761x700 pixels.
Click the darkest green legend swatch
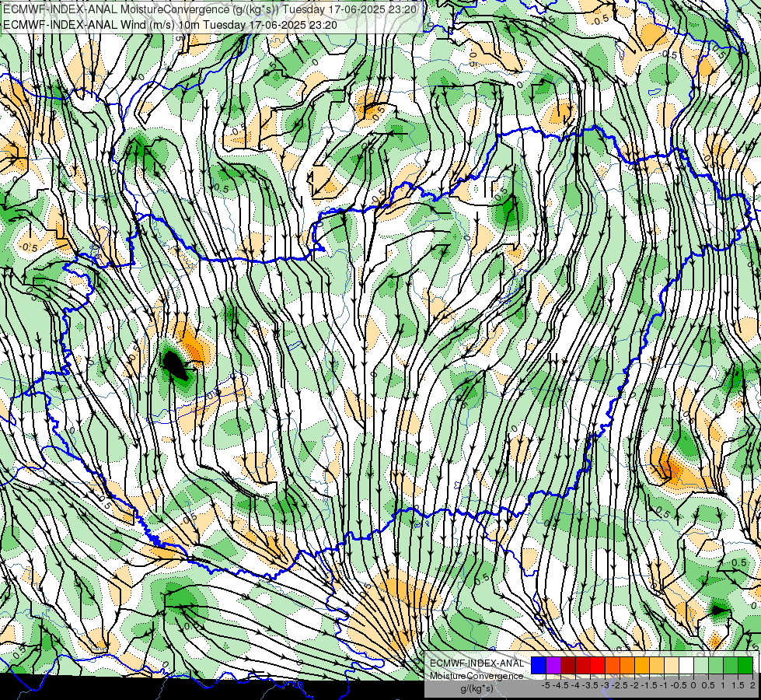coord(745,666)
